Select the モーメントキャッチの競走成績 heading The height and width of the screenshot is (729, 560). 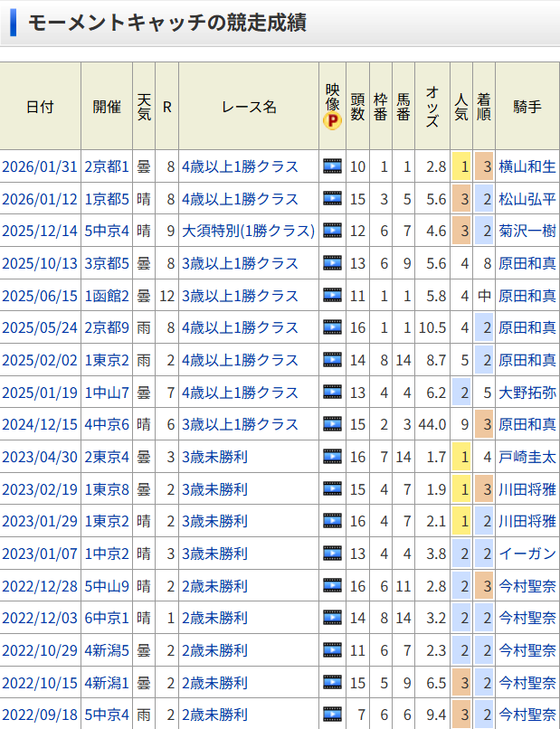click(167, 23)
